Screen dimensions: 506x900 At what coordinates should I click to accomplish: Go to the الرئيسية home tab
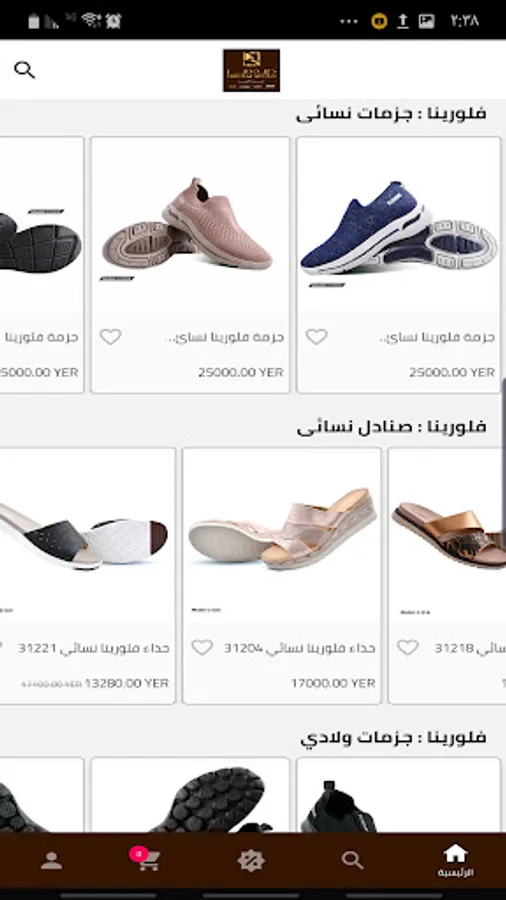[x=456, y=860]
